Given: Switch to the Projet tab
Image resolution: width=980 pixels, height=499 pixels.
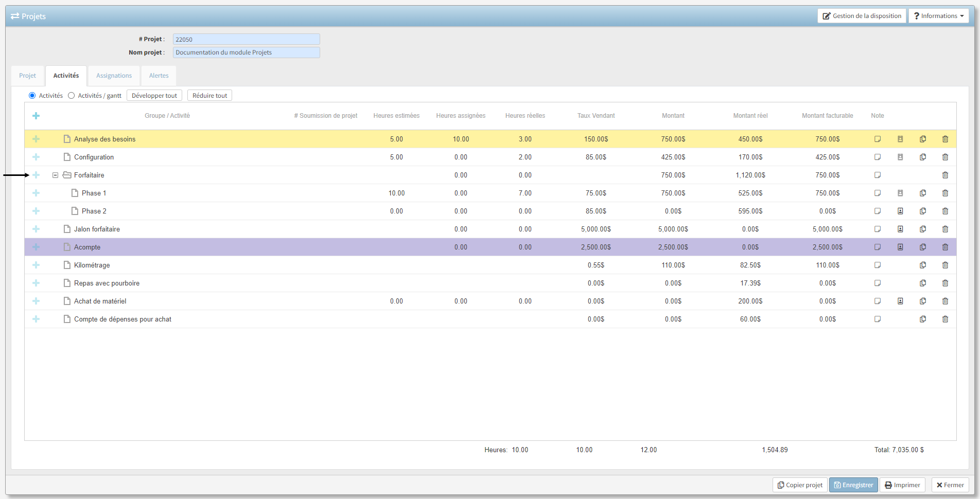Looking at the screenshot, I should click(x=27, y=76).
